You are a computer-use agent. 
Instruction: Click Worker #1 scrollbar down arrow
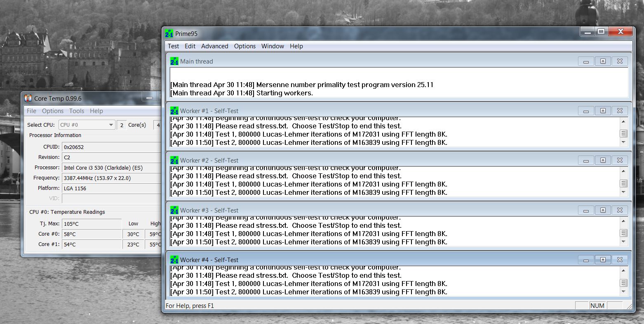(623, 142)
